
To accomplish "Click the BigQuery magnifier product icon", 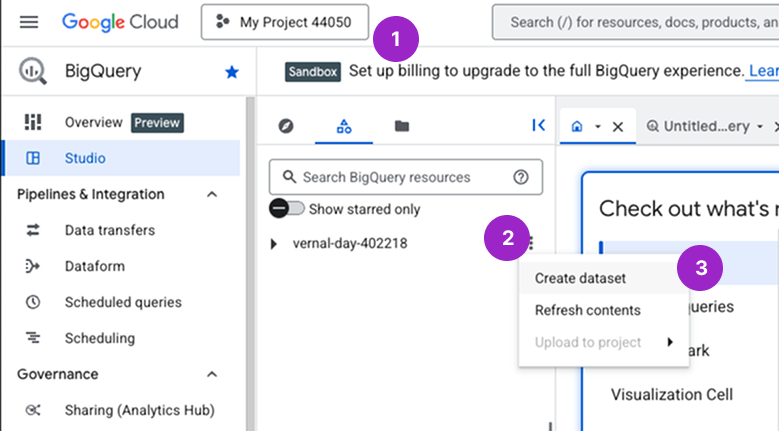I will (x=33, y=71).
